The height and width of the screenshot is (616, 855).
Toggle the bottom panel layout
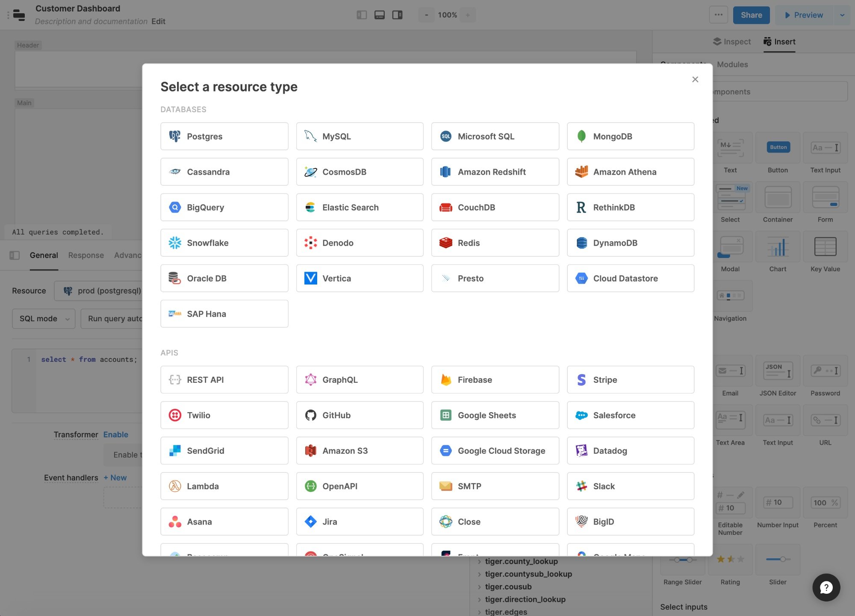tap(379, 15)
